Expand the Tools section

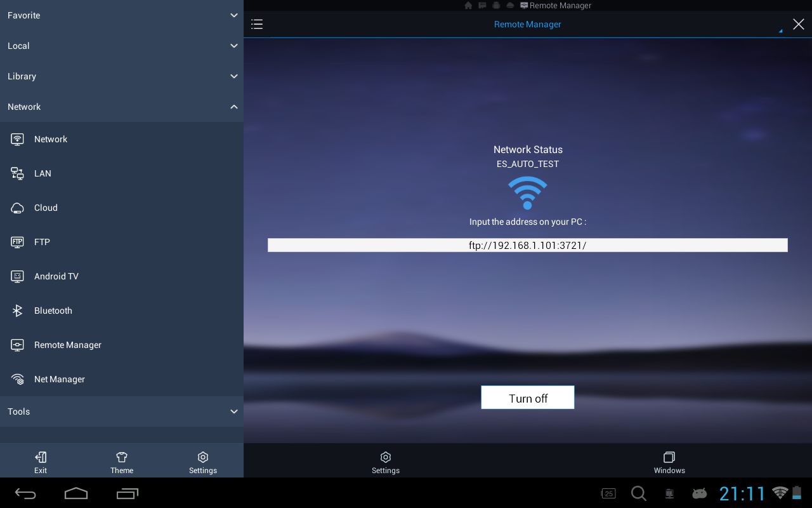point(234,411)
